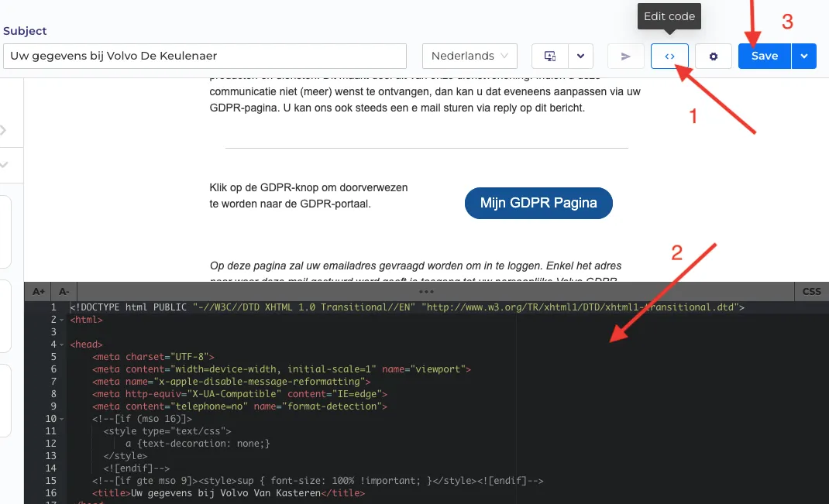
Task: Collapse the head fold arrow on line 4
Action: (x=61, y=345)
